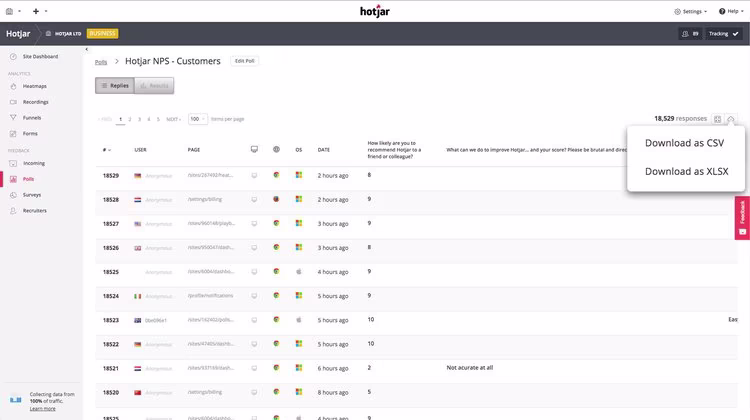The height and width of the screenshot is (420, 750).
Task: Click the PAGE column header
Action: 194,150
